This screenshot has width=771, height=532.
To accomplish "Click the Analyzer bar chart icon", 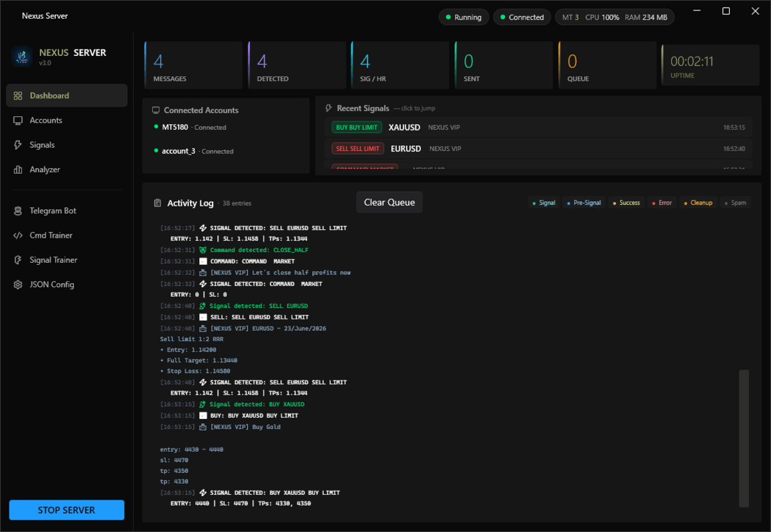I will pos(18,170).
